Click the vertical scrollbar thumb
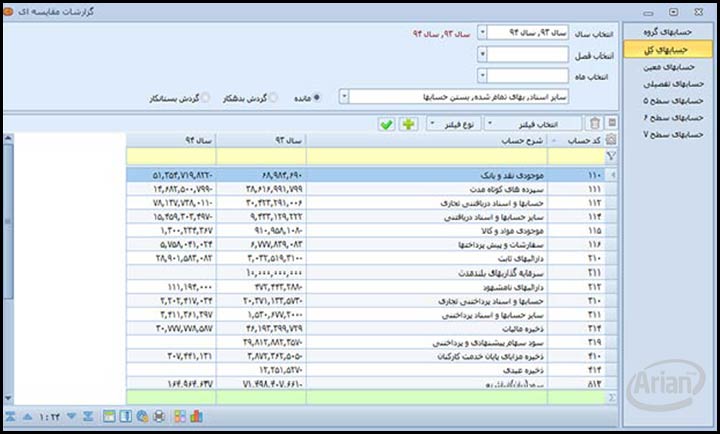The height and width of the screenshot is (434, 720). point(8,221)
